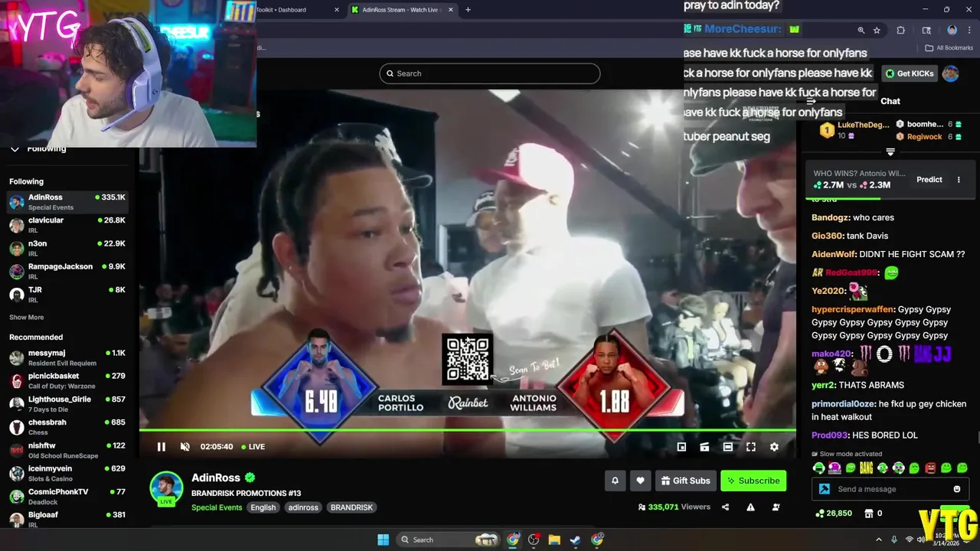Screen dimensions: 980x551
Task: Select the BANG emote in quick emotes
Action: pyautogui.click(x=866, y=468)
